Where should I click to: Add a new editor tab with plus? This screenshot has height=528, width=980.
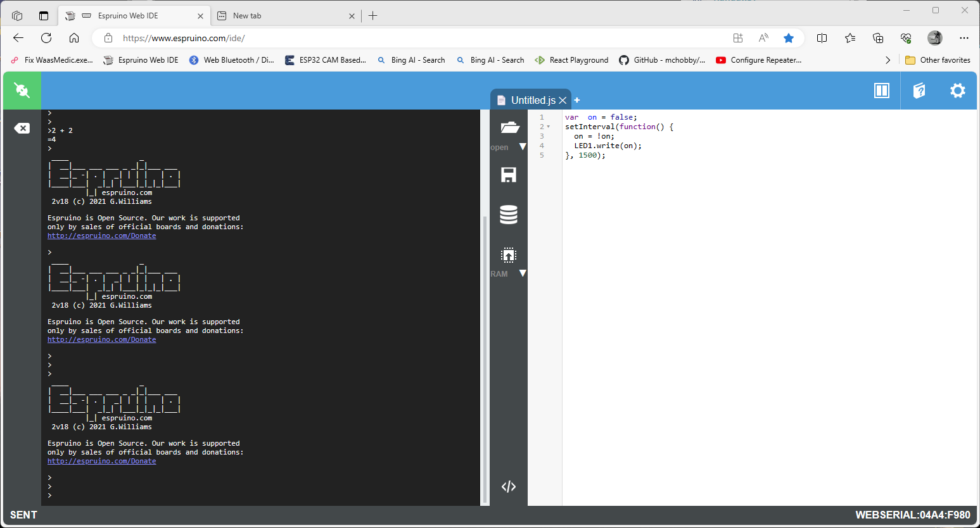[577, 100]
